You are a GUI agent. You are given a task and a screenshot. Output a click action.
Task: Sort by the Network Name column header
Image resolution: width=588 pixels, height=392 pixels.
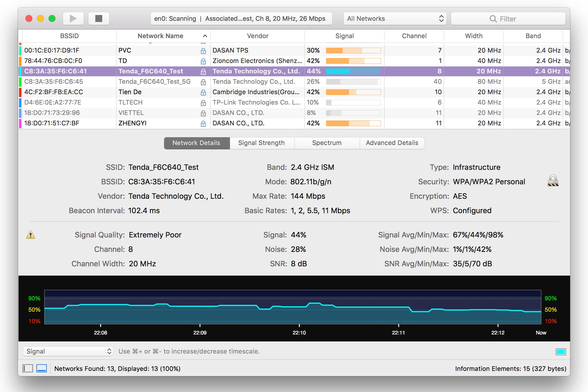point(160,36)
